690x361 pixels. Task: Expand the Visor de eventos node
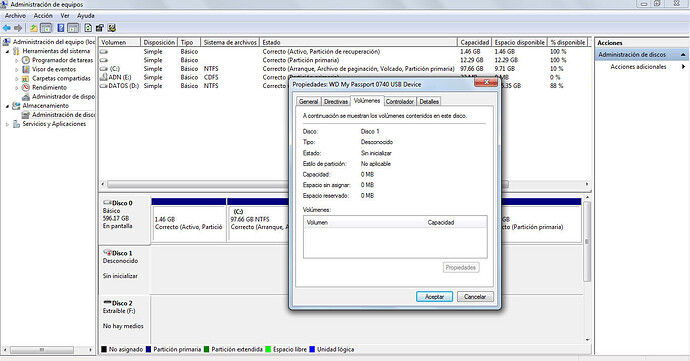click(x=17, y=70)
